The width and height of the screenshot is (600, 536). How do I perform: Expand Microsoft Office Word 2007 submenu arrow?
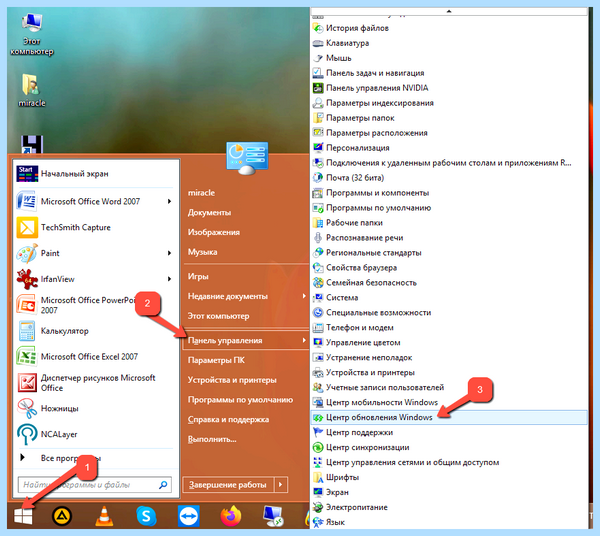(170, 201)
